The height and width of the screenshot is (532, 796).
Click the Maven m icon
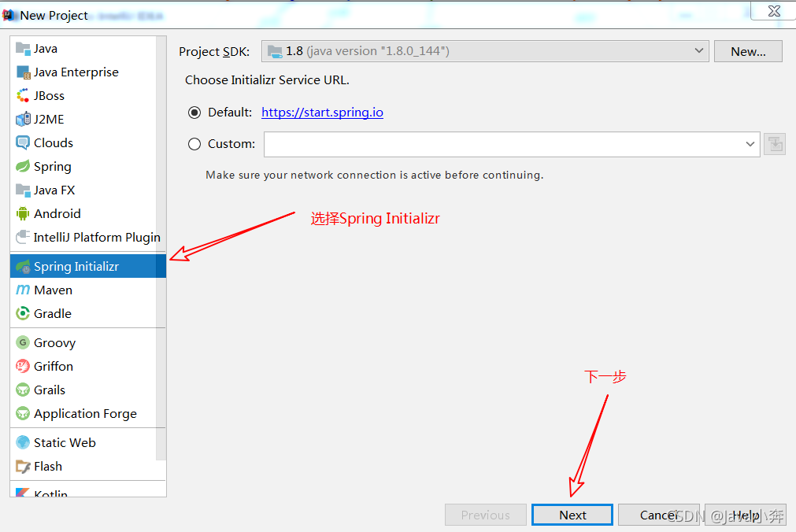click(23, 290)
